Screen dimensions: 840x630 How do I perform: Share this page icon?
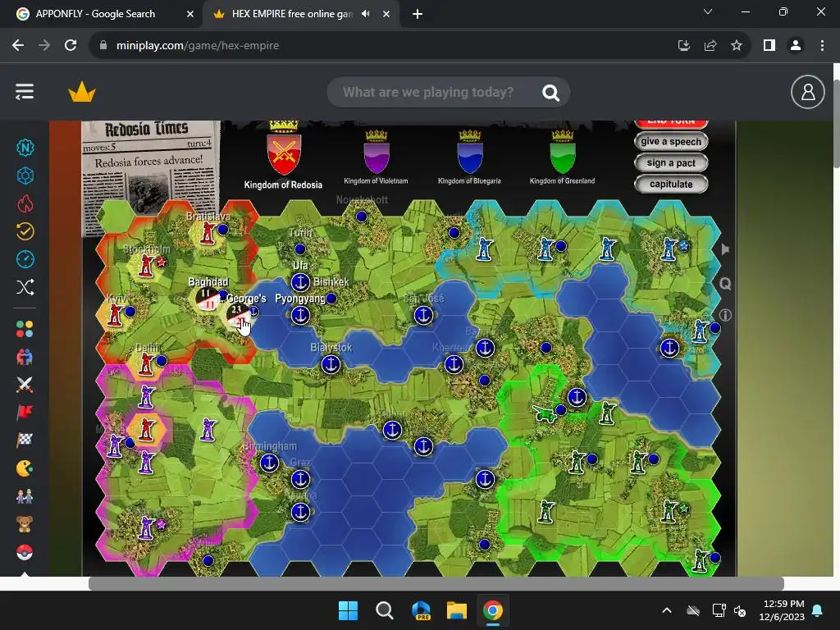[x=710, y=46]
